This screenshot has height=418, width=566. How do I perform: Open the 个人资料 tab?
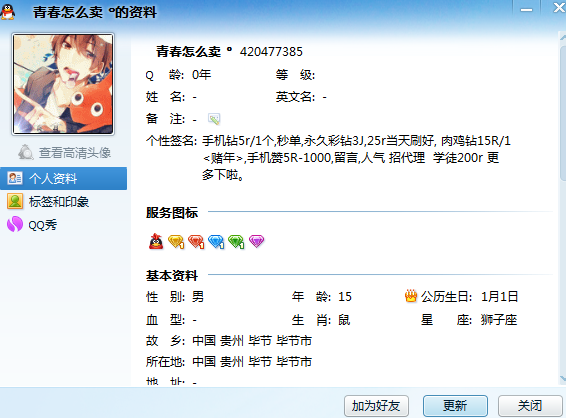64,178
